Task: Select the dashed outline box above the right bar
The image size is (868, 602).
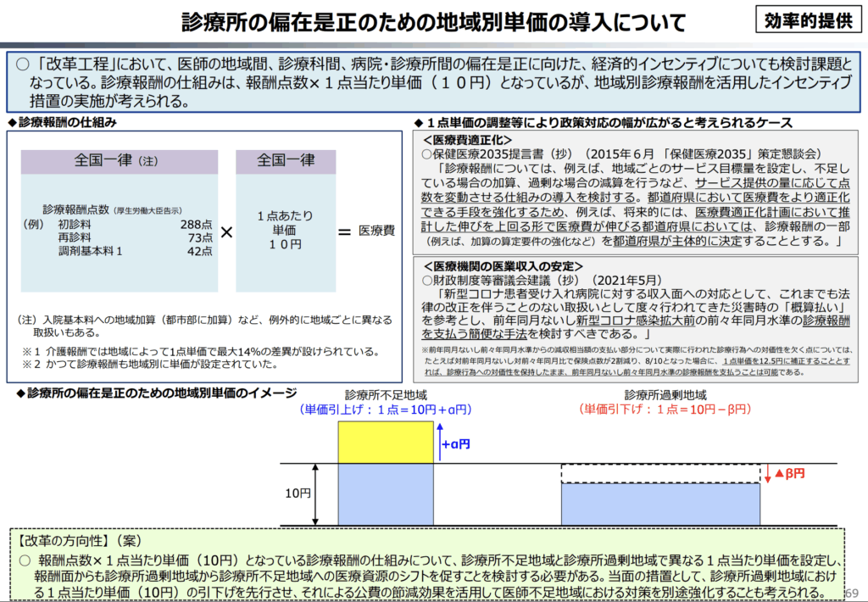Action: 660,473
